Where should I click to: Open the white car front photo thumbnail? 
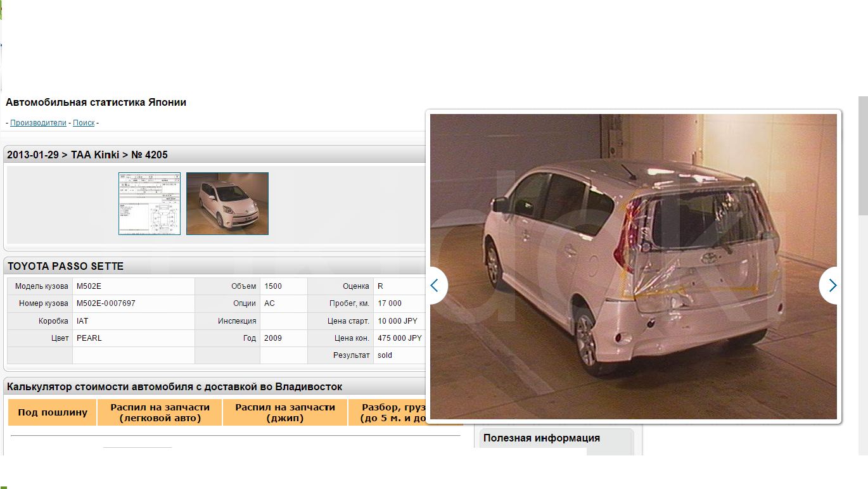tap(227, 203)
